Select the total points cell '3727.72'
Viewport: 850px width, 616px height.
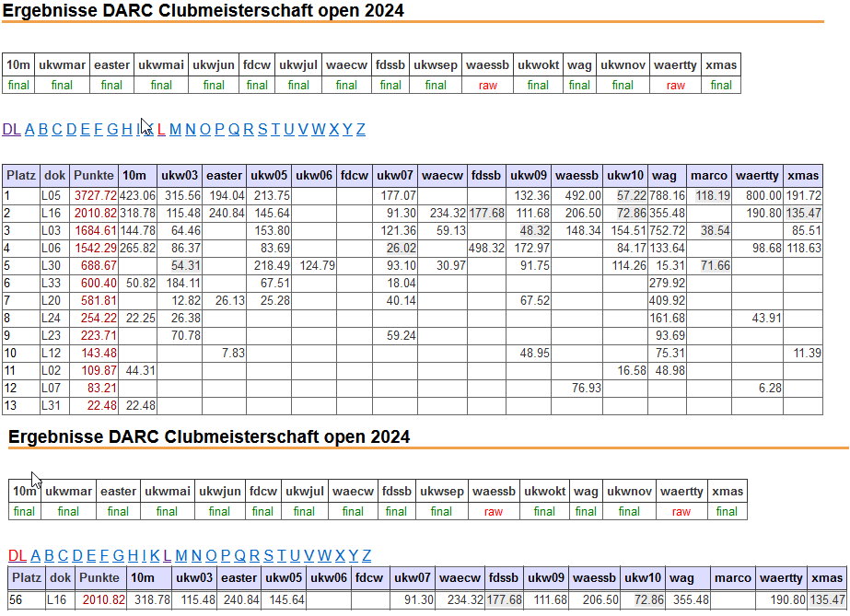click(x=94, y=195)
